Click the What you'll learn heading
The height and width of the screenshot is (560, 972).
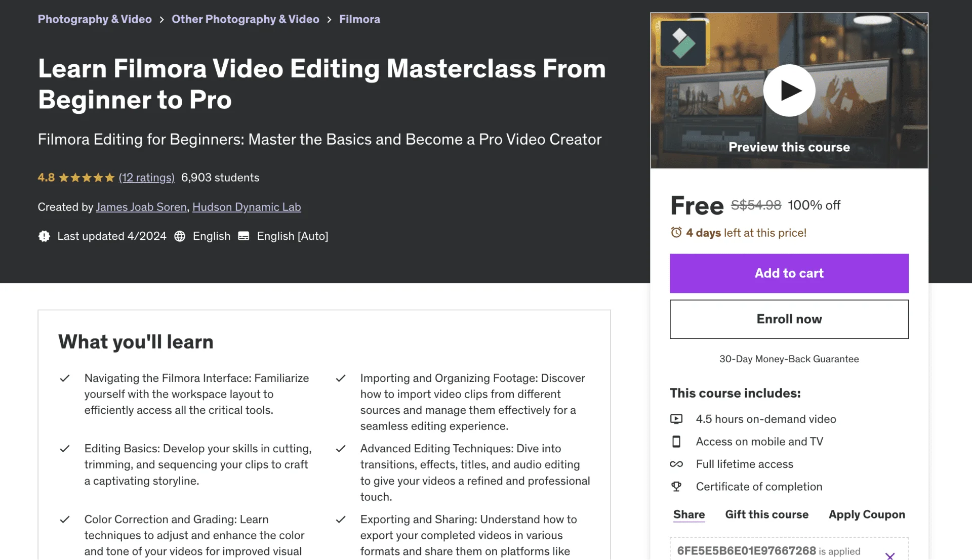(136, 342)
